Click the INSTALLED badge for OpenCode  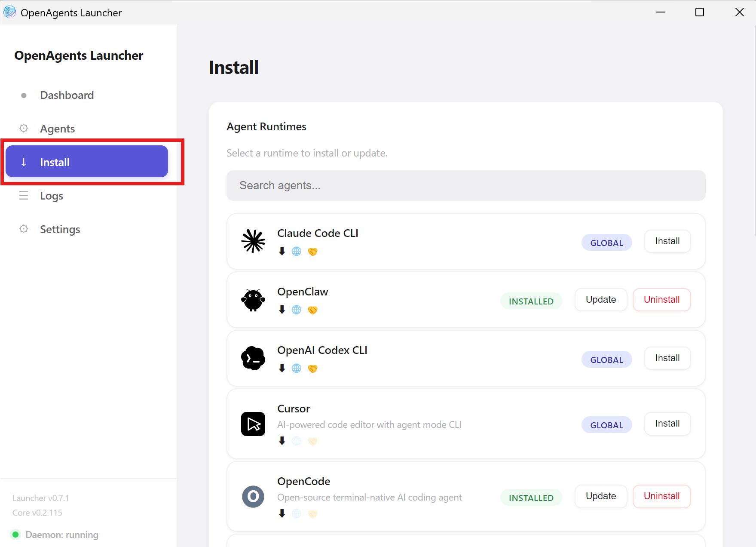pyautogui.click(x=531, y=498)
